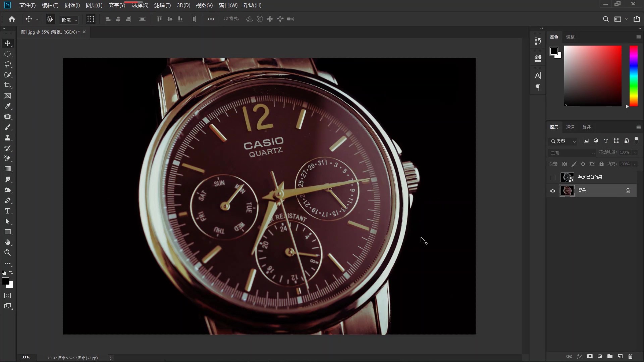
Task: Expand the layer opacity 100% dropdown
Action: point(635,153)
